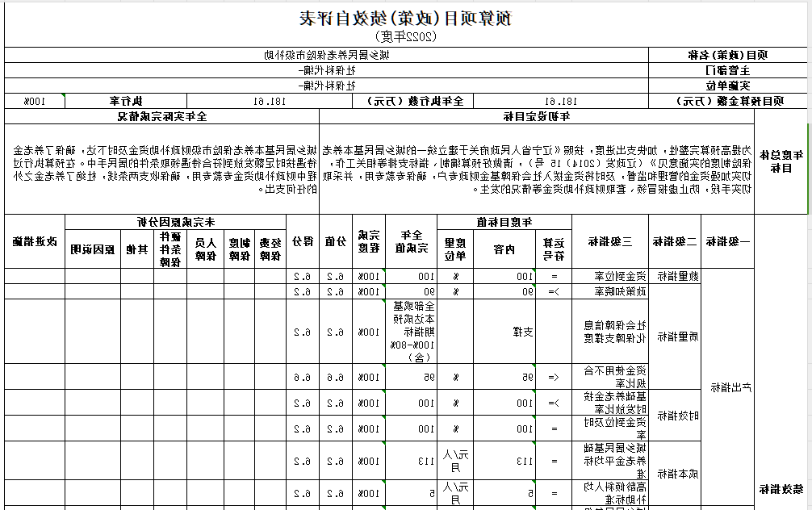
Task: Click 181.61 next to 项目预算金额
Action: click(x=561, y=101)
